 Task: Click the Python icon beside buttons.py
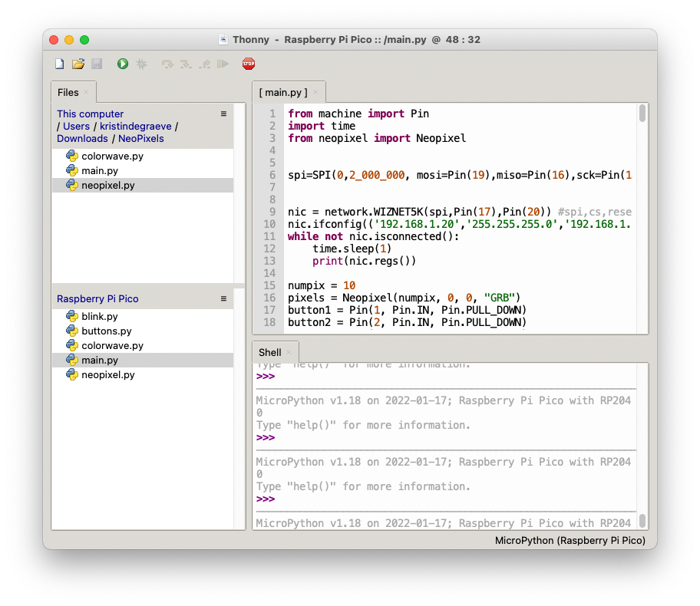tap(72, 331)
